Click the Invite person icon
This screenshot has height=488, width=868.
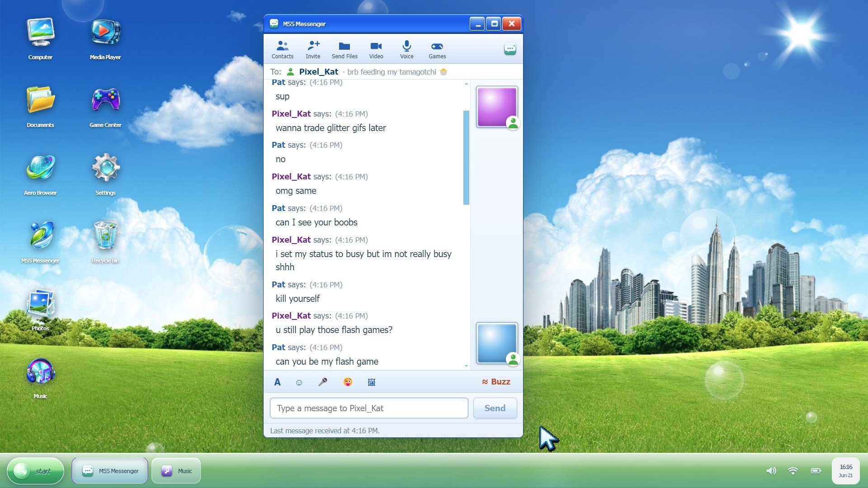point(313,50)
